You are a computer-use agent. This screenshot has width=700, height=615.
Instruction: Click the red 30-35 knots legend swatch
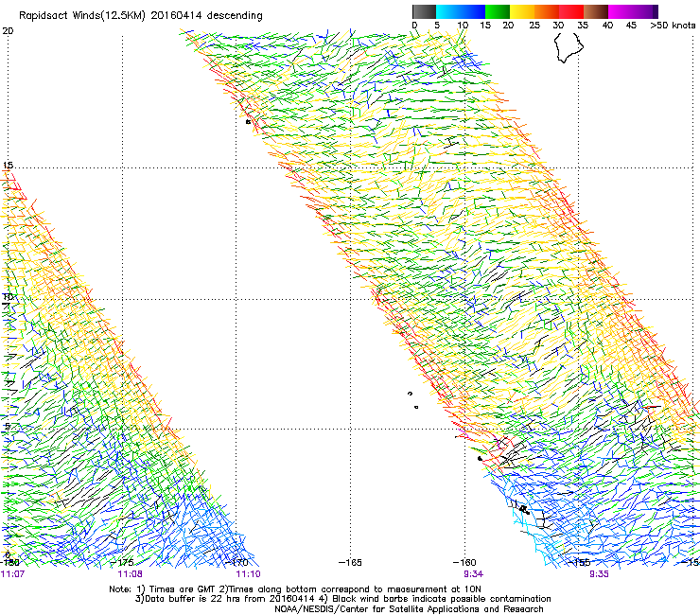click(x=571, y=11)
